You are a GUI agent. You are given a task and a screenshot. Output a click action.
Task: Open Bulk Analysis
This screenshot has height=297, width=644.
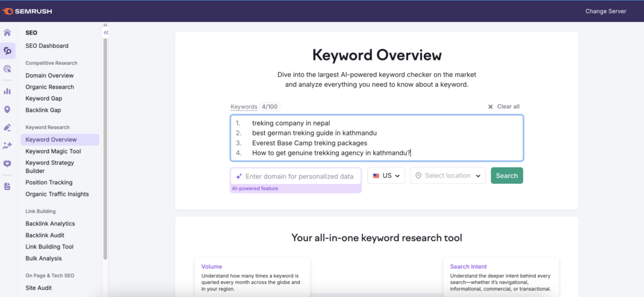click(x=43, y=259)
